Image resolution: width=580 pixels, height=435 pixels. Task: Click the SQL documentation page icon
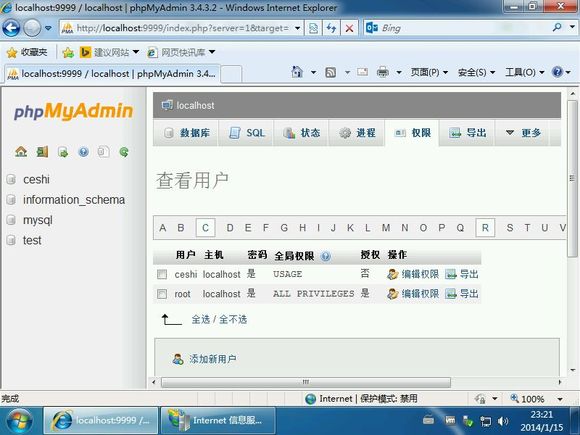104,152
